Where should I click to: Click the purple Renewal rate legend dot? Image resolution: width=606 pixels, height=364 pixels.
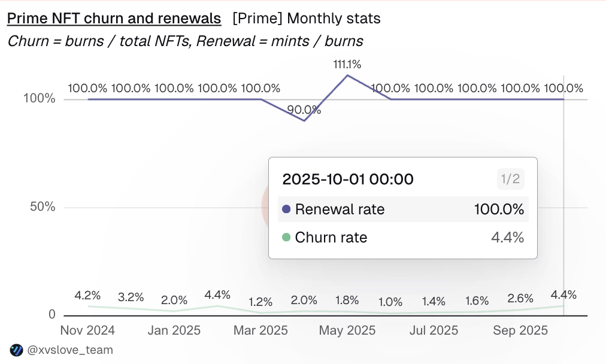[286, 210]
